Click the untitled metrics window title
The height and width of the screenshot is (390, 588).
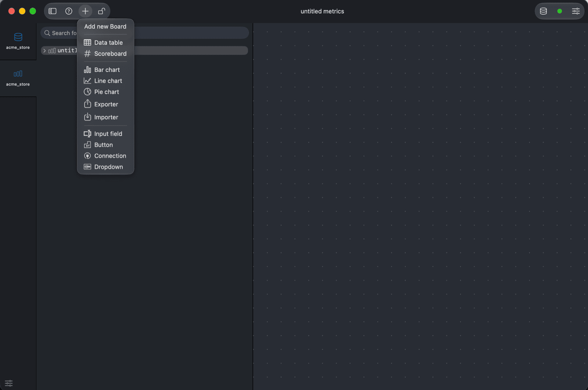click(x=322, y=11)
